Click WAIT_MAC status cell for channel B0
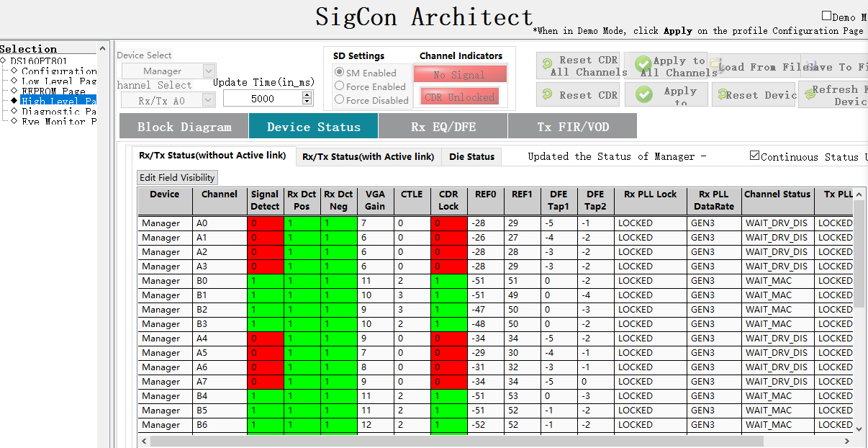Screen dimensions: 868x448 click(777, 281)
